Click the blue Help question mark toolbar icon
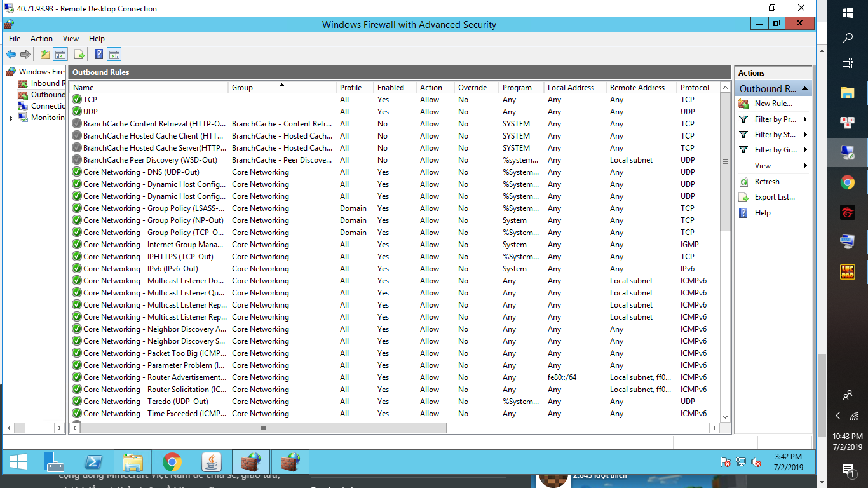 [98, 55]
